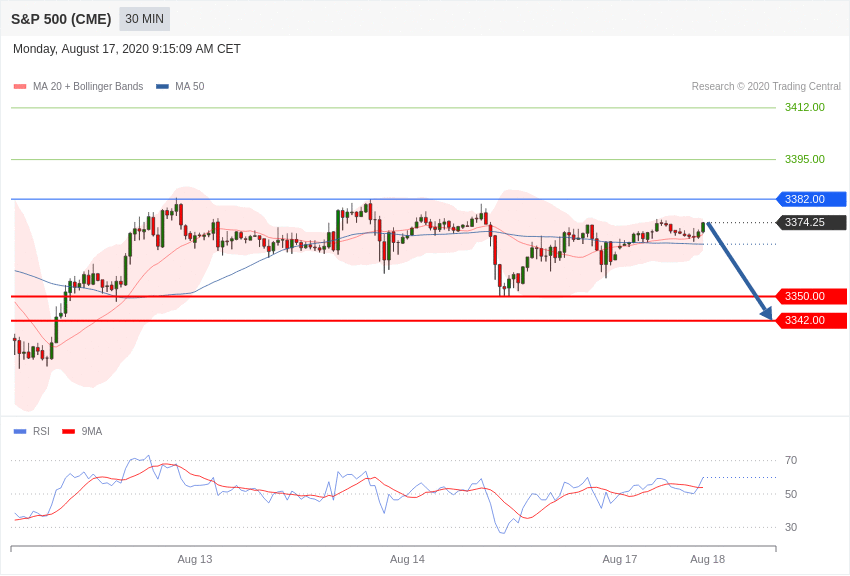Click the RSI legend label
Viewport: 850px width, 576px height.
(x=41, y=431)
